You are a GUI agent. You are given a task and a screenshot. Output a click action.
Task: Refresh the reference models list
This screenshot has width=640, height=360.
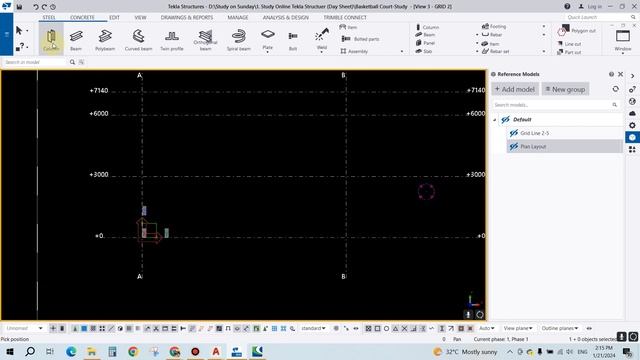point(615,89)
